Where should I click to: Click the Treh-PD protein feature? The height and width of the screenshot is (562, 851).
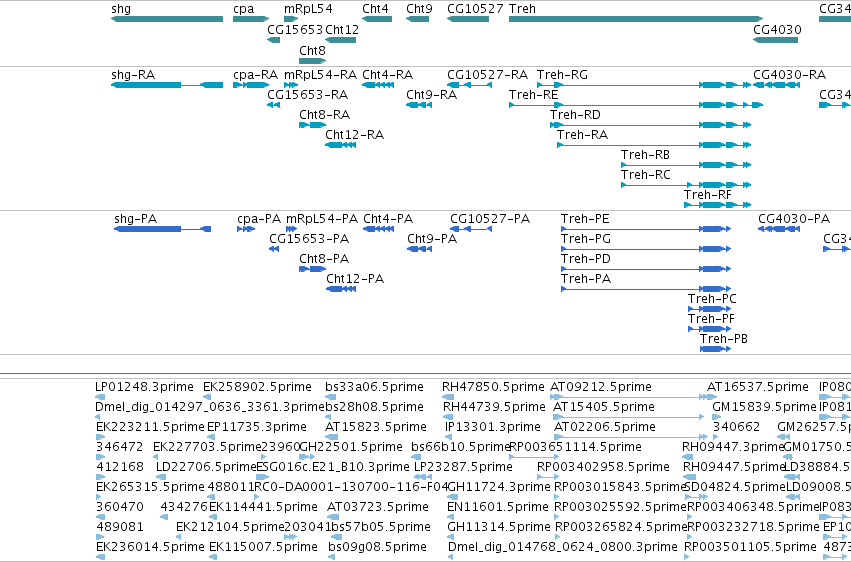tap(646, 269)
